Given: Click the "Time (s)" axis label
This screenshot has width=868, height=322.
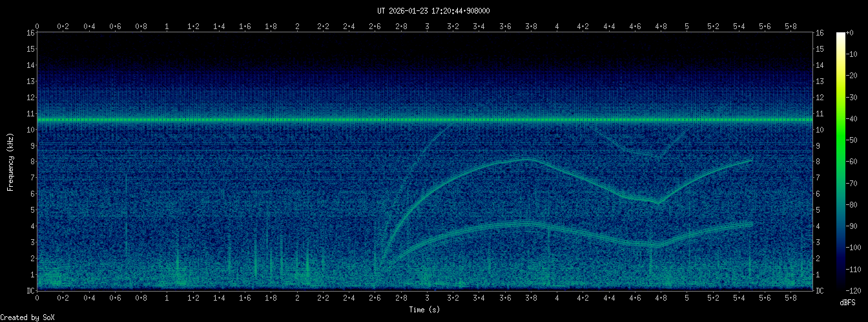Looking at the screenshot, I should coord(426,310).
